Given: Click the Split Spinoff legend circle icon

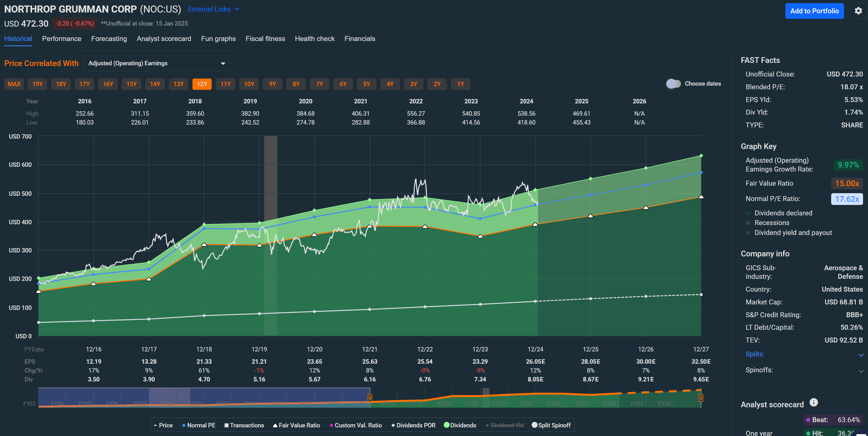Looking at the screenshot, I should click(535, 425).
